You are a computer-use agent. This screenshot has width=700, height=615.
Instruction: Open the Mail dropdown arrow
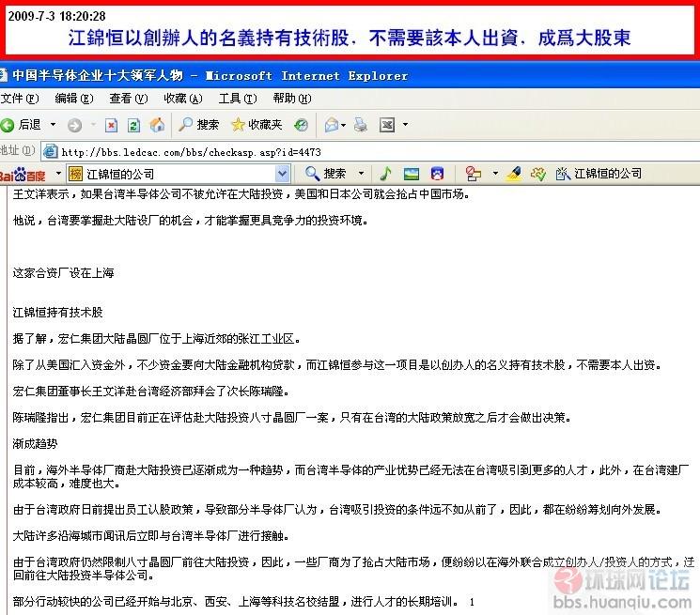tap(343, 125)
